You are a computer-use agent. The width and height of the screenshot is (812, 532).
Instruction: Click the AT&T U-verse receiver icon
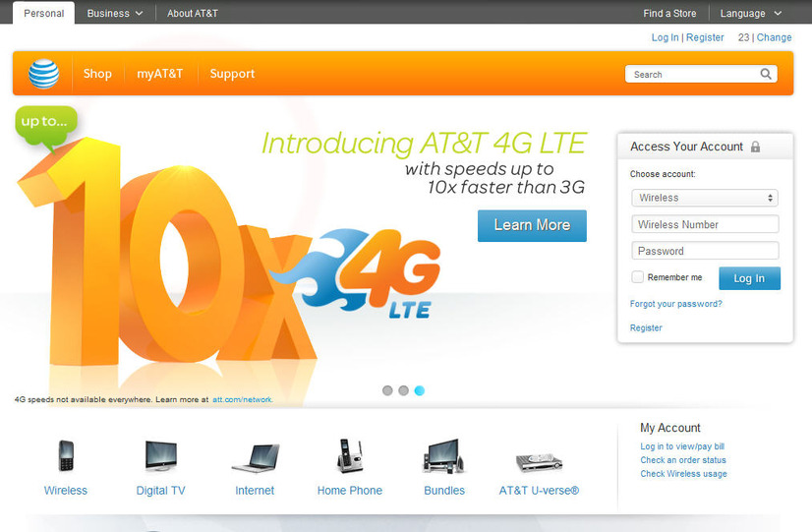(539, 462)
